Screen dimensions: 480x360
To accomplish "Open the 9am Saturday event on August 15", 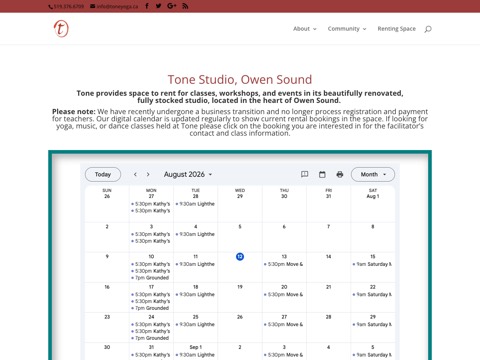I will coord(373,264).
